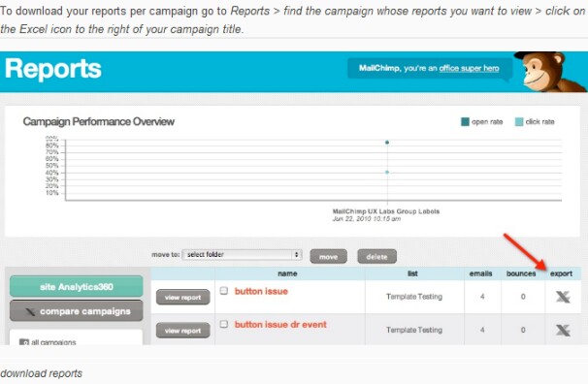
Task: Click Excel export icon for button issue dr event
Action: tap(563, 330)
